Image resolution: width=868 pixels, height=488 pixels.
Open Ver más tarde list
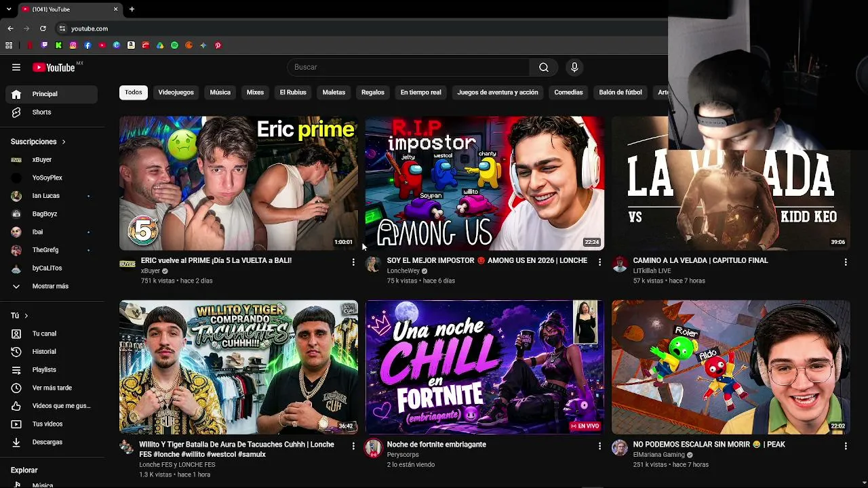point(52,388)
